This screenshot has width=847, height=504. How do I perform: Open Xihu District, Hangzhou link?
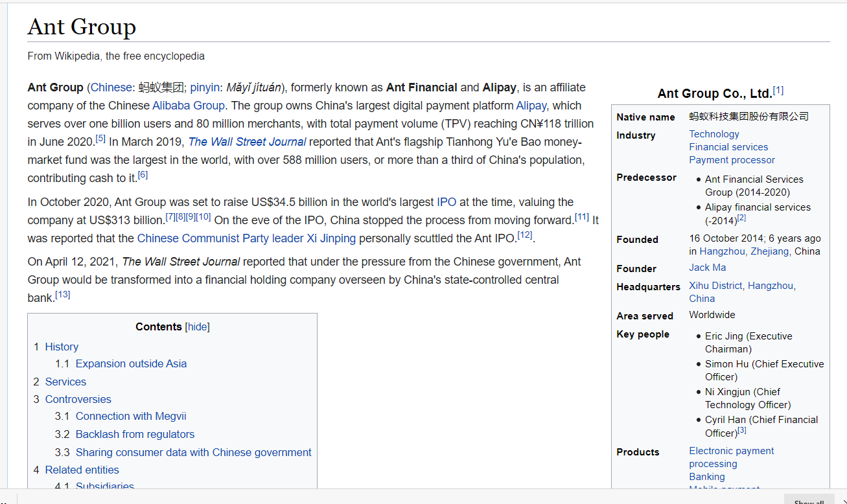click(x=743, y=286)
